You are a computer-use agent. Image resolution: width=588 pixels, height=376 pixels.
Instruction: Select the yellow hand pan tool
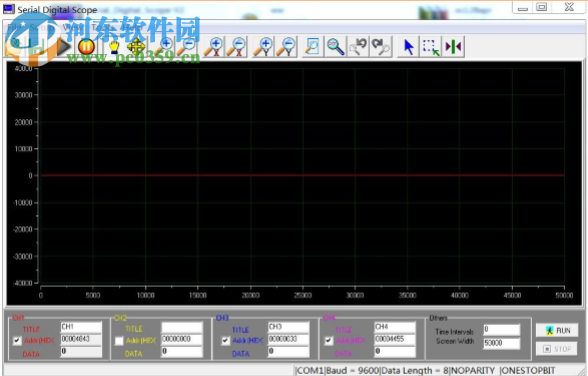point(114,46)
